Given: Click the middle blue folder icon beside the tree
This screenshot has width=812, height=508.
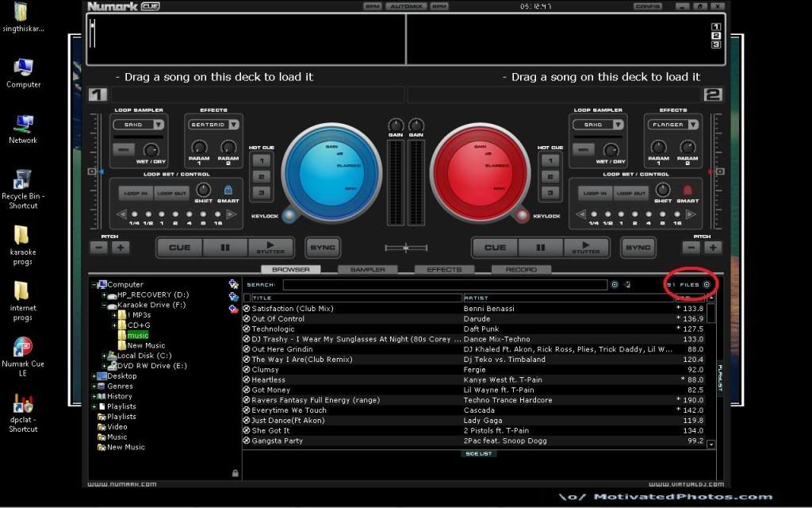Looking at the screenshot, I should 234,297.
